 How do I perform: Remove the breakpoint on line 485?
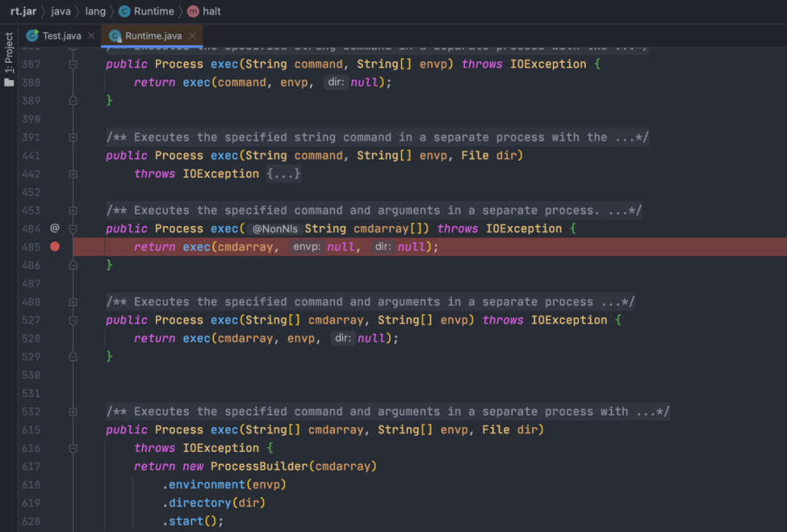click(x=55, y=246)
